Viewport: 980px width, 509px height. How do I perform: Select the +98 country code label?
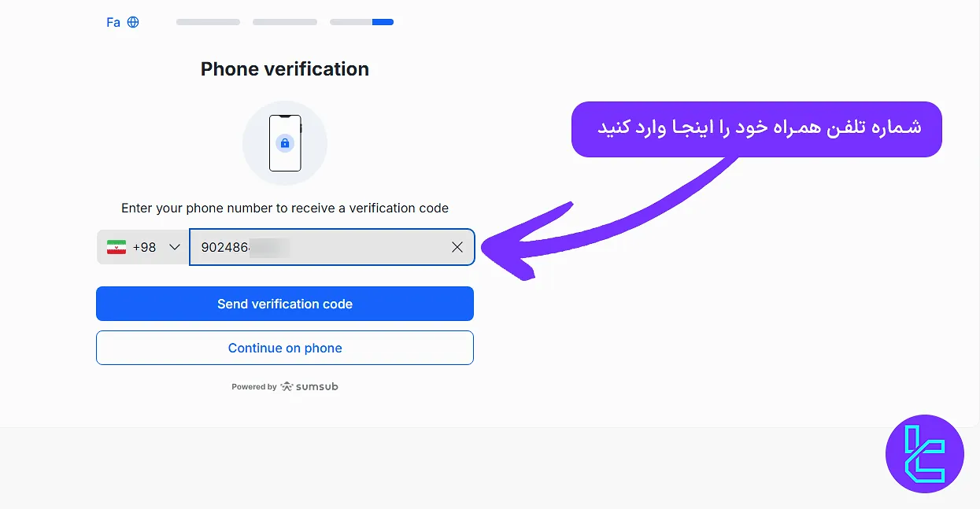click(142, 246)
